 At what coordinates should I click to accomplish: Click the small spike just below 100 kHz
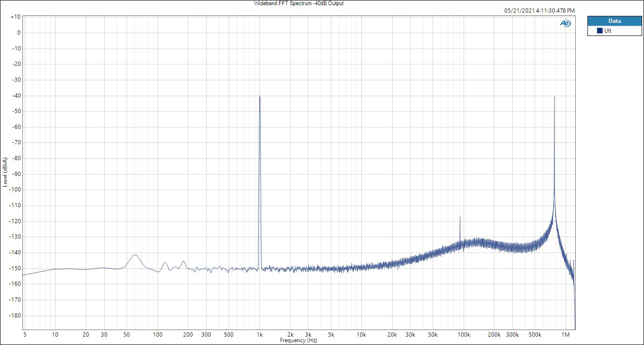tap(460, 217)
